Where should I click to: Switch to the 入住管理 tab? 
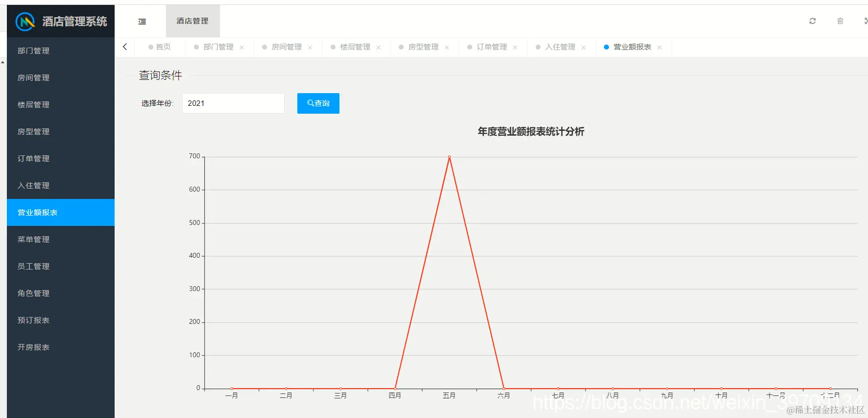point(560,47)
